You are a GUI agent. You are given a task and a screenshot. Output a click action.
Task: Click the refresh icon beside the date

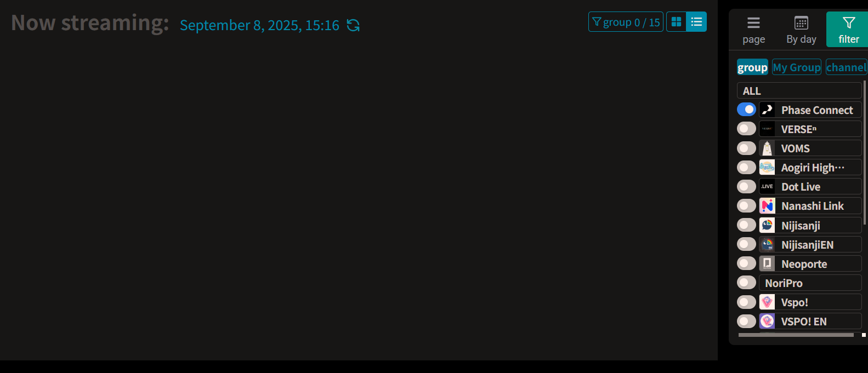point(353,25)
